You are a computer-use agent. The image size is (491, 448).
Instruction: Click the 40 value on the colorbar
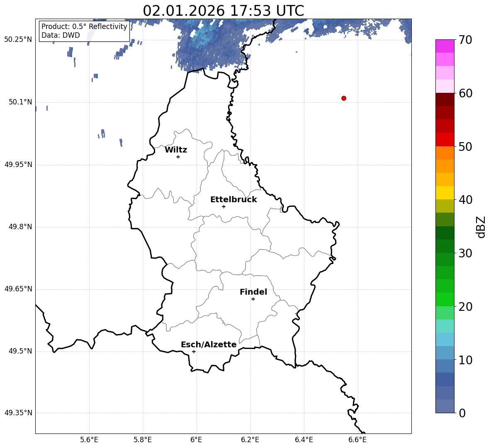(465, 200)
